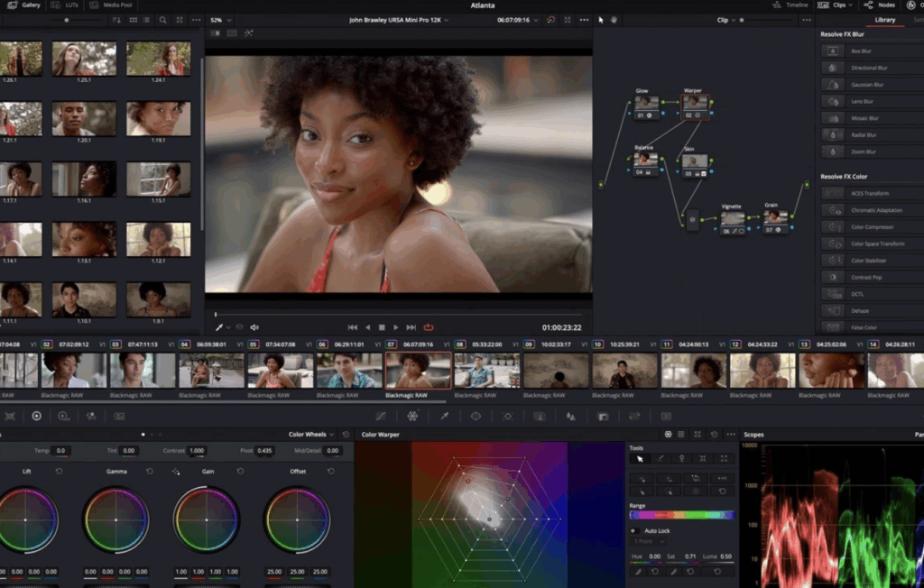Image resolution: width=924 pixels, height=588 pixels.
Task: Open John Brawley URSA Mini Pro 12K dropdown
Action: [398, 20]
